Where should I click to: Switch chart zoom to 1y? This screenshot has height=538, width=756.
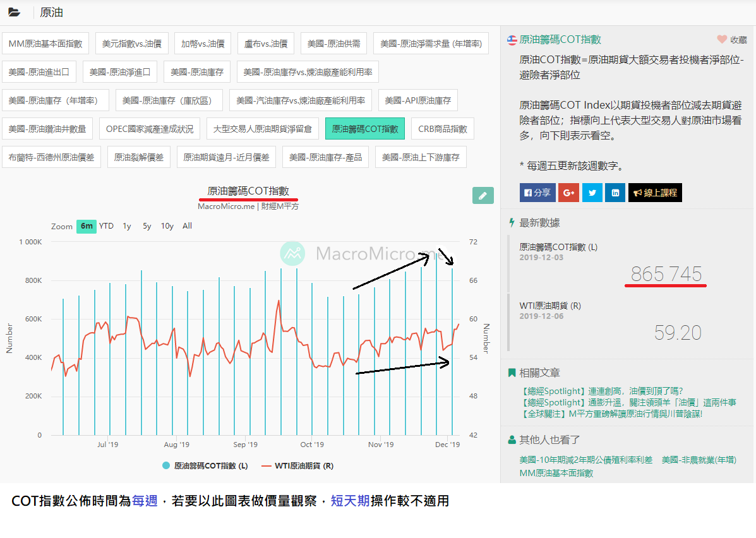(127, 226)
